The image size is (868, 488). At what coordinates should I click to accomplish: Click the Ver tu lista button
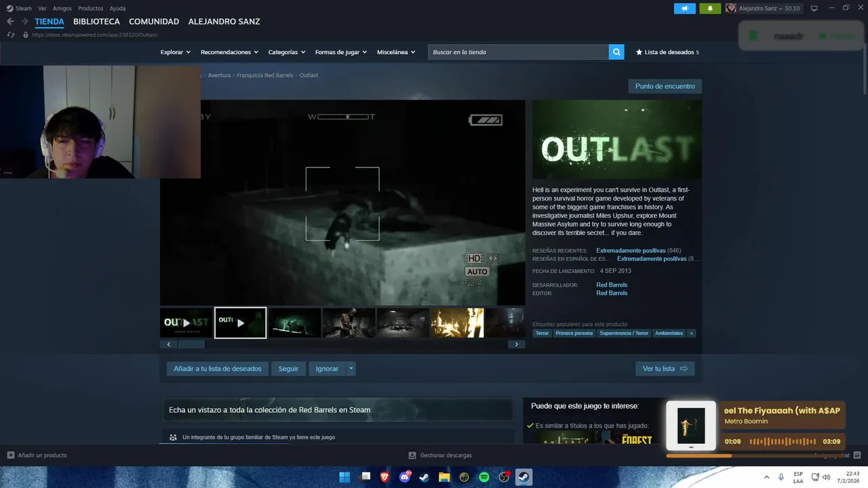(665, 369)
